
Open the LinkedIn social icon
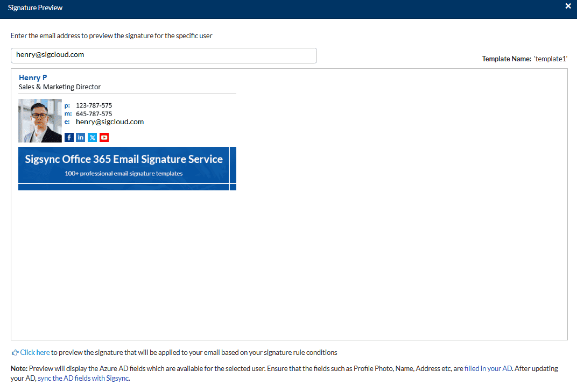coord(81,138)
